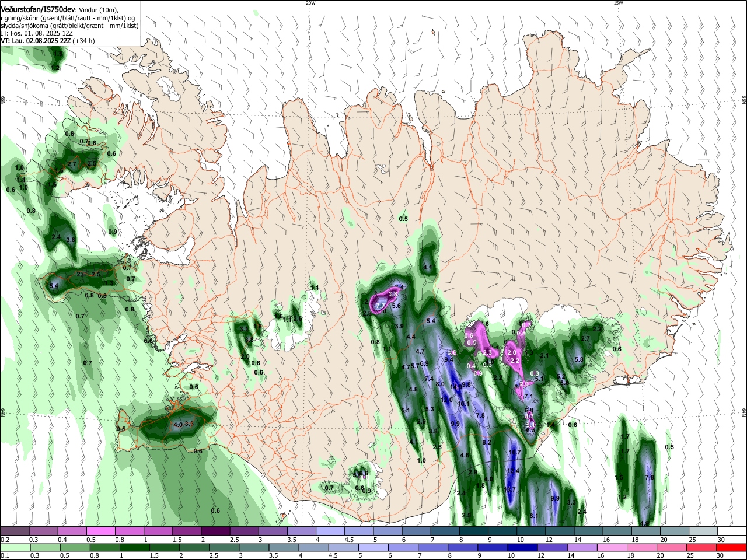Select the 4.9 value at the southeast sea

(644, 523)
